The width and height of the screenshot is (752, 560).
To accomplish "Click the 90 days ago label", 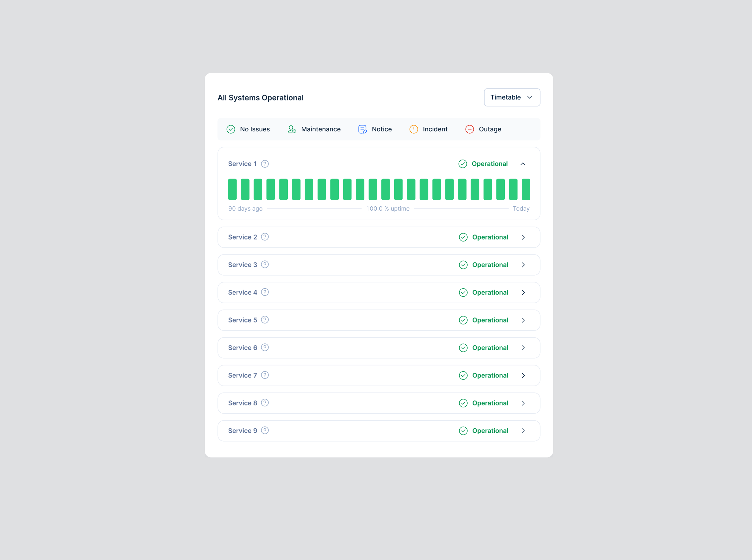I will (x=245, y=208).
